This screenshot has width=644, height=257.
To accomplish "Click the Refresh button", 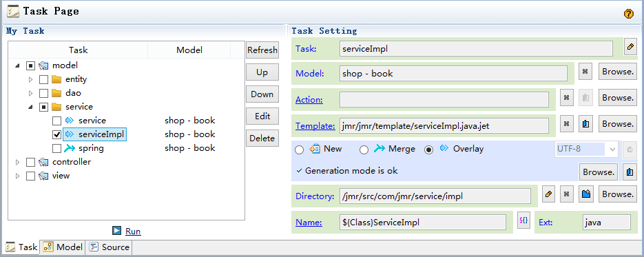I will [262, 50].
